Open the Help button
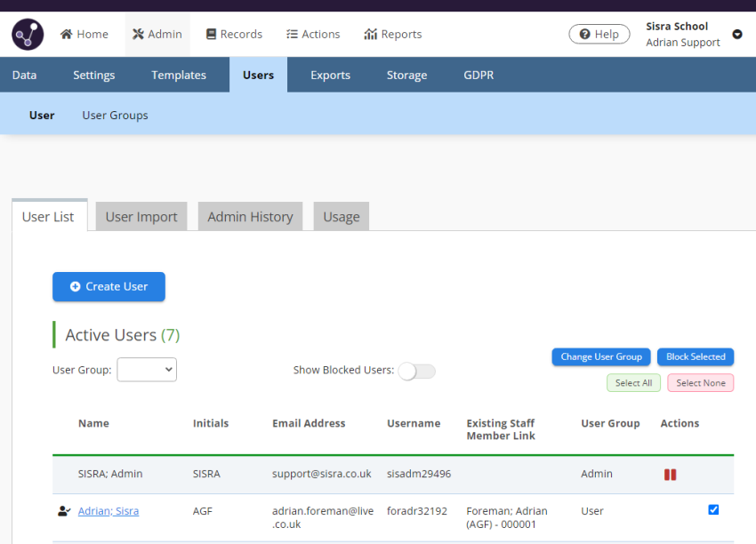Screen dimensions: 756x544 pos(599,34)
